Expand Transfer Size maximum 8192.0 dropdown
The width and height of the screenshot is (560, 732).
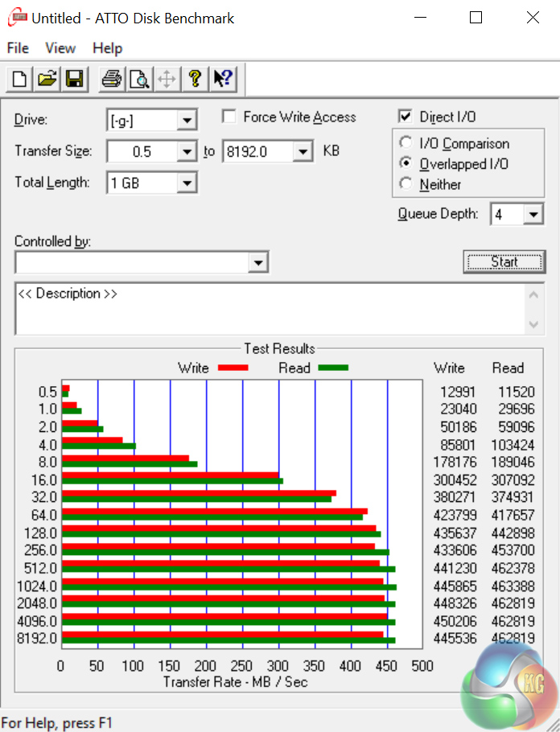[303, 152]
